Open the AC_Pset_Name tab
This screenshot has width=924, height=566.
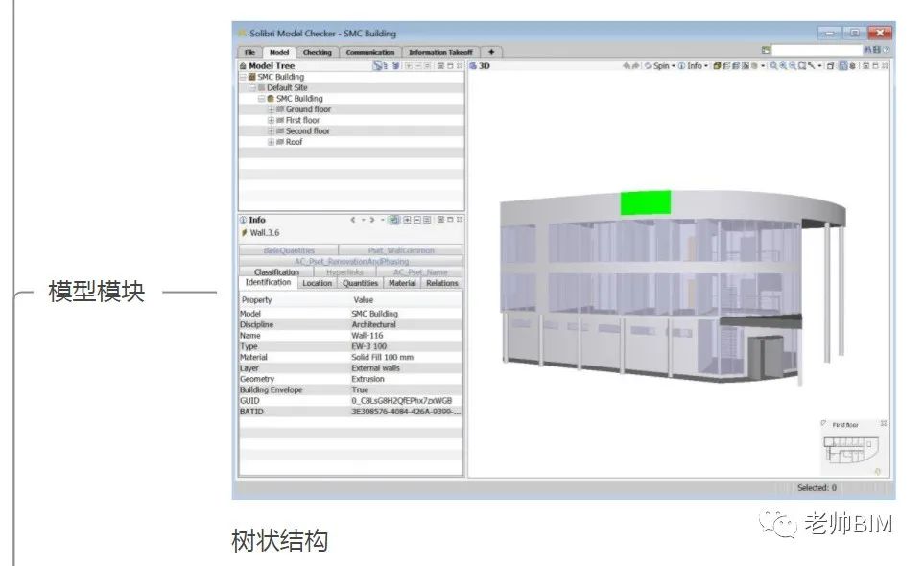tap(419, 272)
